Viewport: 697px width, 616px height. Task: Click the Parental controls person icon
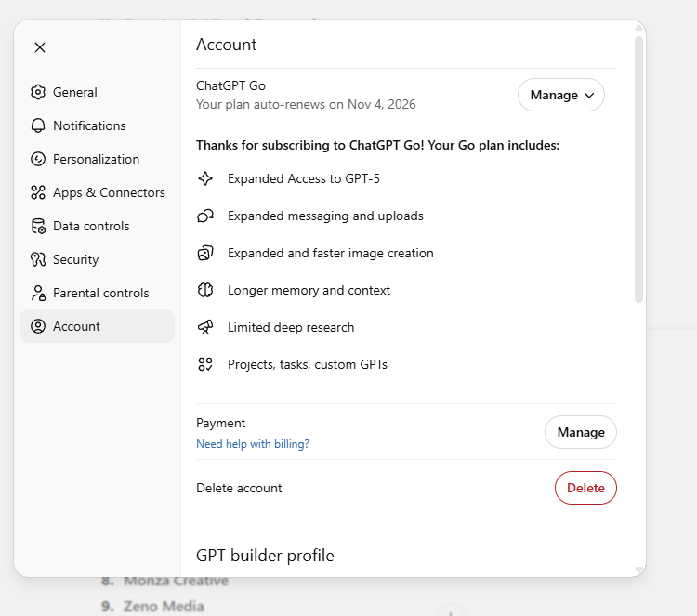point(38,293)
